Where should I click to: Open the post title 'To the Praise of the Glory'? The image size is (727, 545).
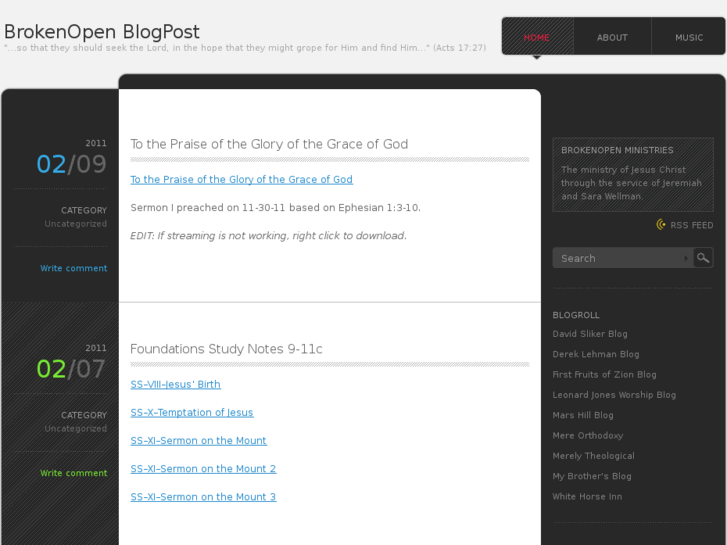pos(269,144)
